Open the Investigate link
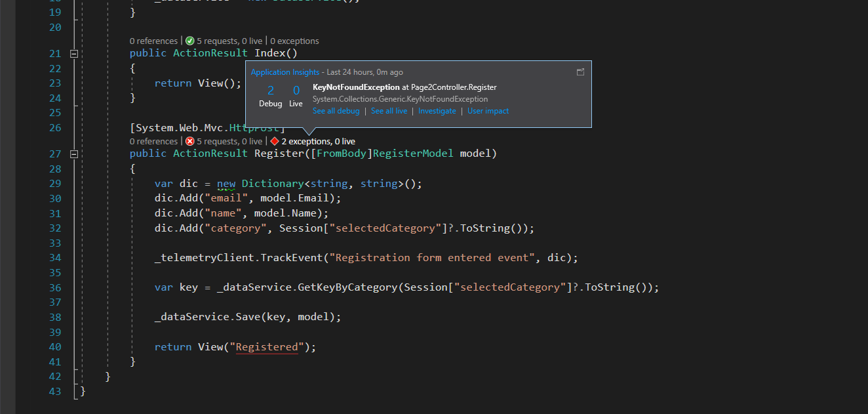Viewport: 868px width, 414px height. click(x=437, y=111)
